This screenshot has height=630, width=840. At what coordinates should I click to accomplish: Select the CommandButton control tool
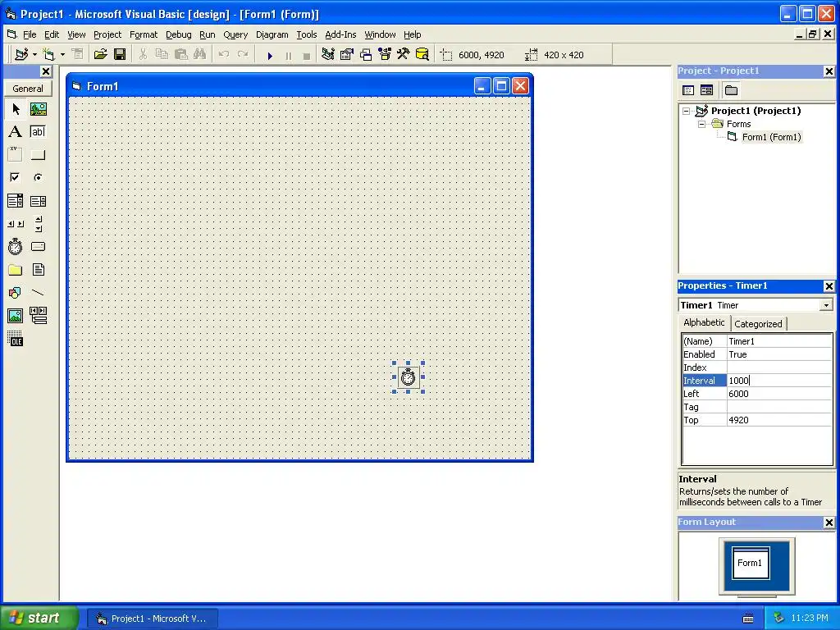[x=38, y=155]
